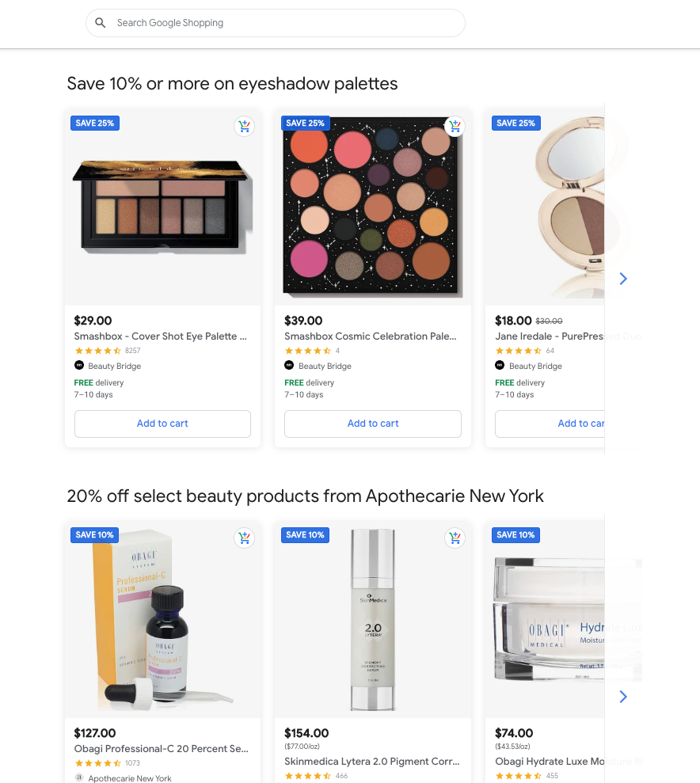Screen dimensions: 700x783
Task: Add Smashbox Cosmic Celebration palette to cart
Action: coord(373,424)
